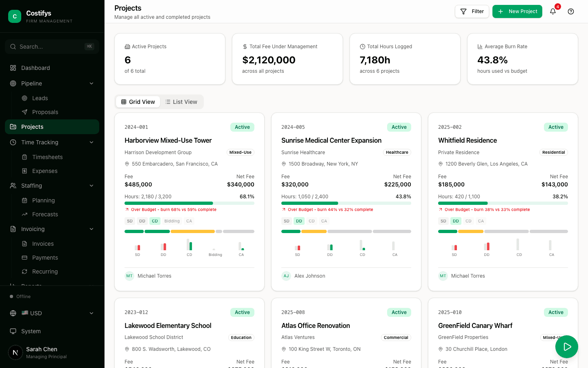Select the Leads icon under Pipeline
Screen dimensions: 588x368
(24, 98)
